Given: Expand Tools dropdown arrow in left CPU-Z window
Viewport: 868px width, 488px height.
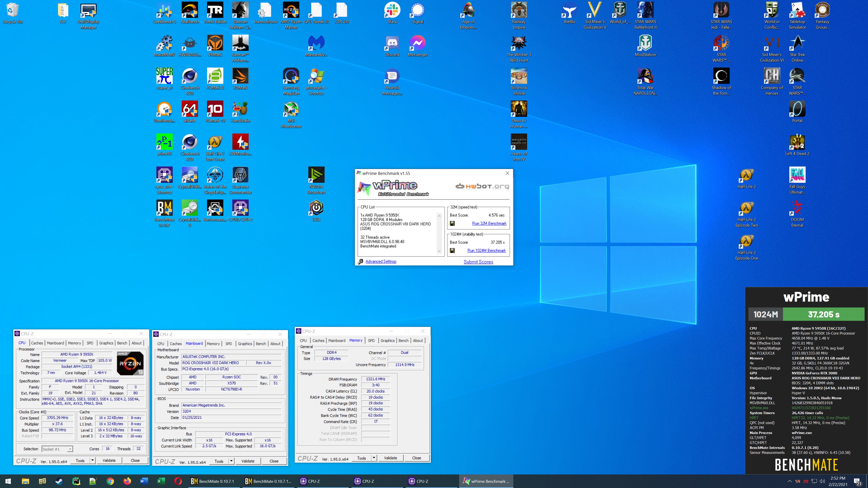Looking at the screenshot, I should 92,460.
